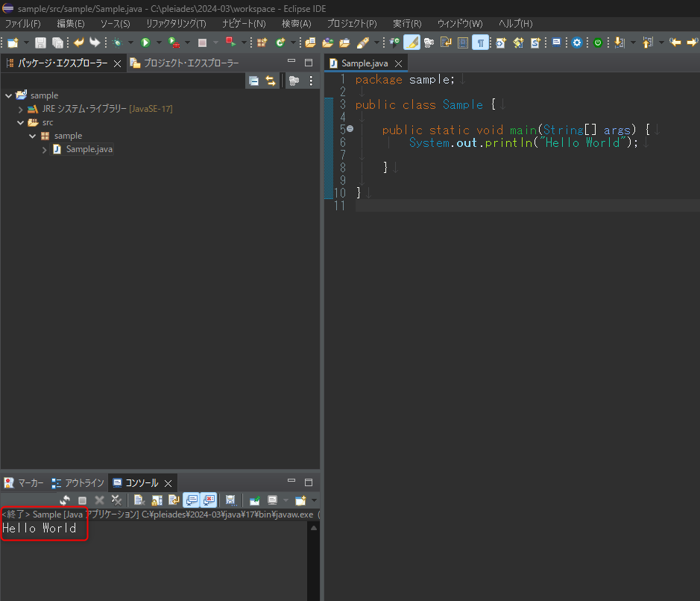Select the Sample.java editor tab
Image resolution: width=700 pixels, height=601 pixels.
(x=365, y=63)
